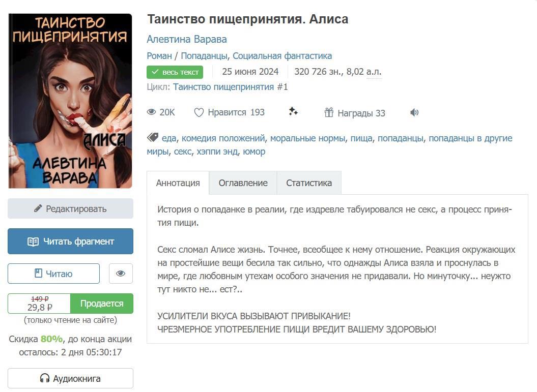Open author link Алевтина Варава
This screenshot has height=392, width=537.
click(187, 39)
